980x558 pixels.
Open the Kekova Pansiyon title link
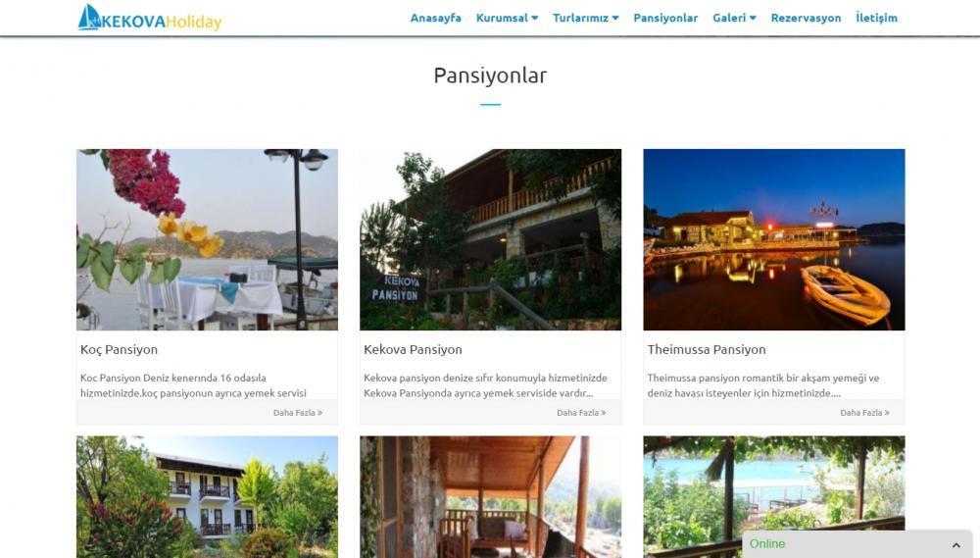[414, 350]
